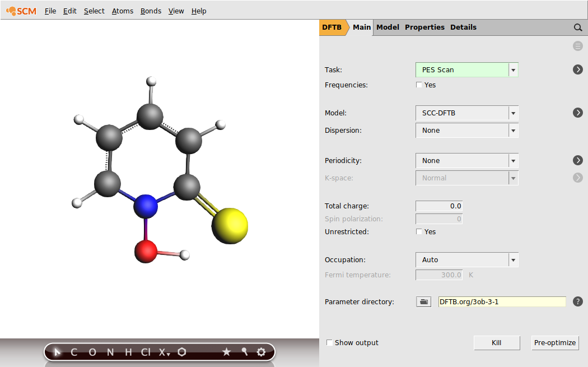Open Model details via its arrow button

tap(578, 113)
